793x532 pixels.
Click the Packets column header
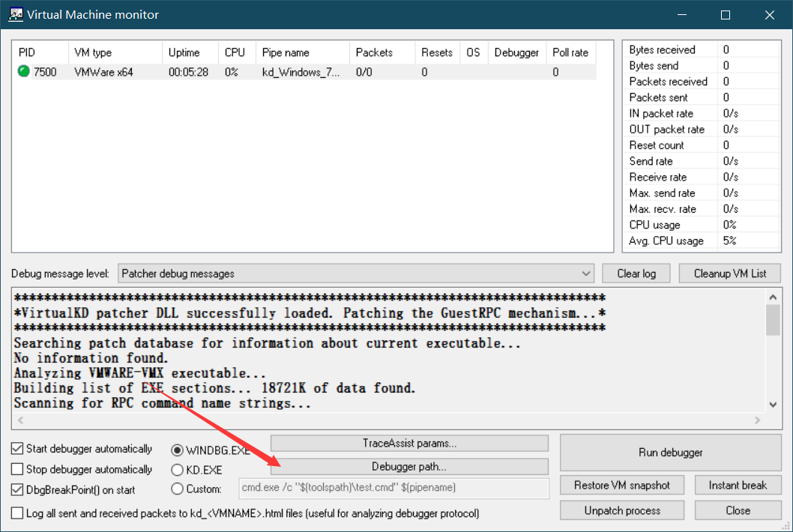pyautogui.click(x=382, y=52)
